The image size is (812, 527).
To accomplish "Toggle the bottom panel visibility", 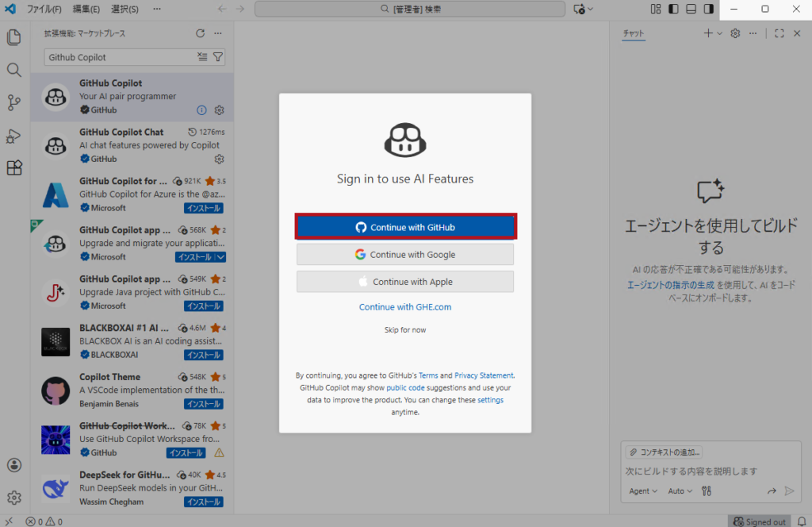I will 691,9.
